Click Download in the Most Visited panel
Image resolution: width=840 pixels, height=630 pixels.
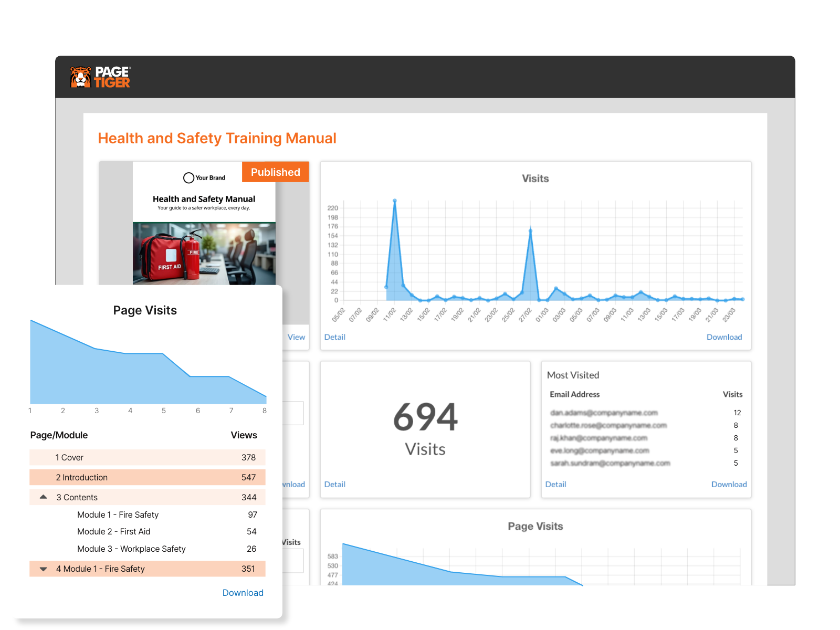pyautogui.click(x=729, y=484)
